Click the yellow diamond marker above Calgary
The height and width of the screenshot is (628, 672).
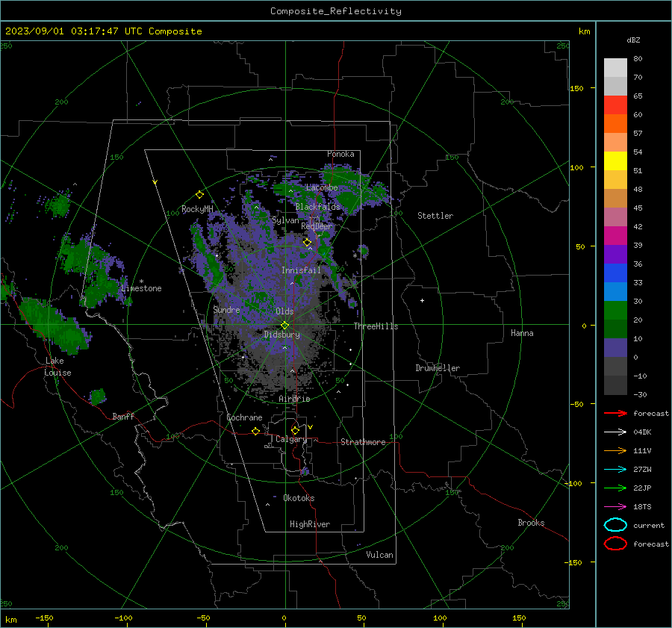295,430
